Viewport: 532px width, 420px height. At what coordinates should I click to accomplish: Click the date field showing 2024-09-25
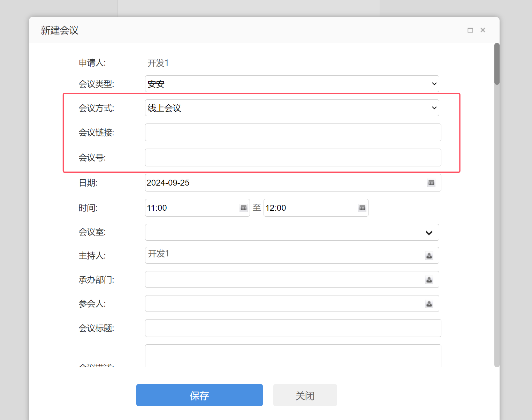click(284, 183)
